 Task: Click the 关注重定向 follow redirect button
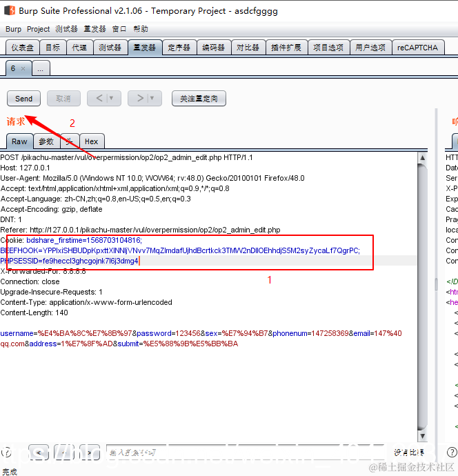(199, 99)
